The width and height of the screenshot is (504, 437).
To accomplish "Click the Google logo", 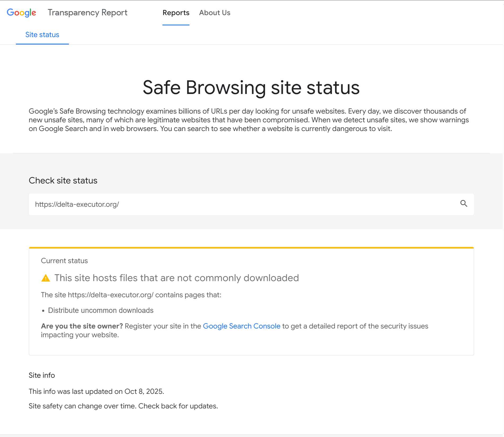I will tap(21, 12).
